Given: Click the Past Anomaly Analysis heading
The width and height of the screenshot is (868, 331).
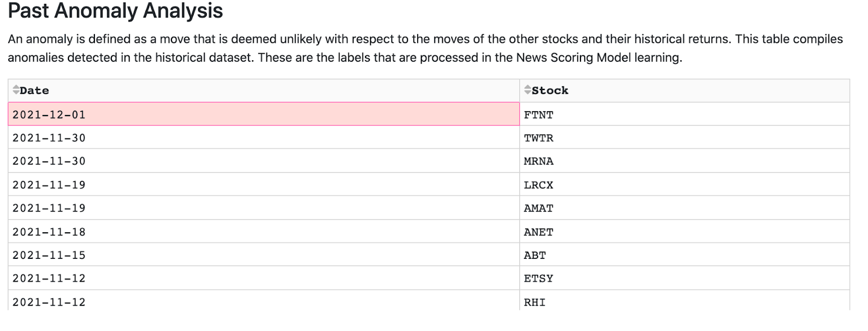Looking at the screenshot, I should click(x=115, y=11).
